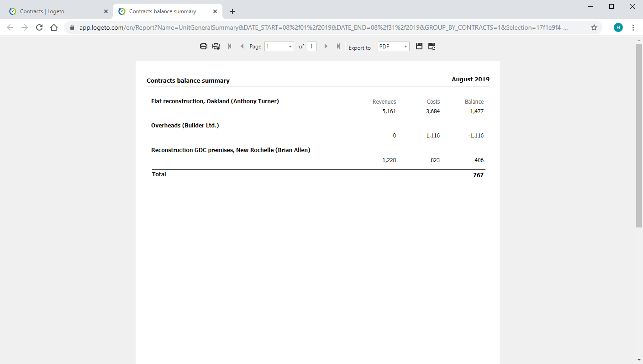Reload the current page

coord(39,27)
